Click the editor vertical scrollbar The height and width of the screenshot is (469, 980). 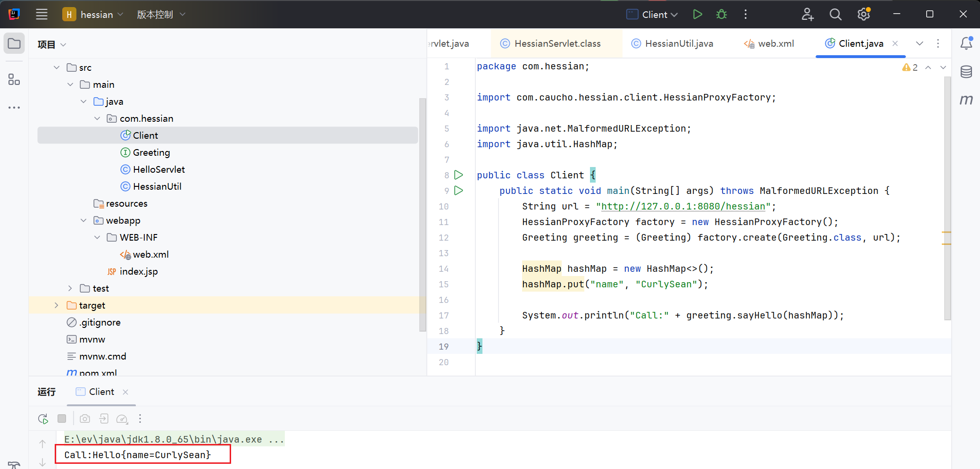tap(947, 198)
